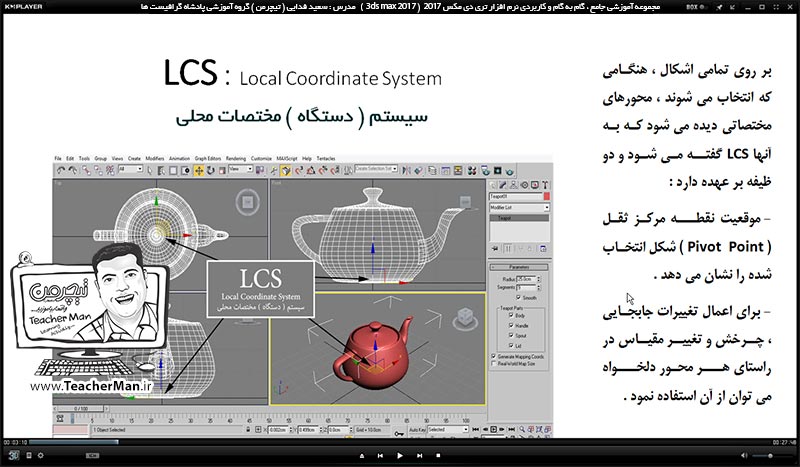
Task: Toggle the Smooth checkbox
Action: 518,298
